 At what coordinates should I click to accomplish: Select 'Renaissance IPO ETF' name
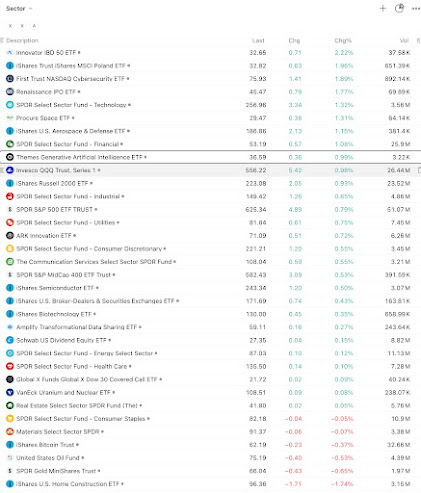coord(46,92)
